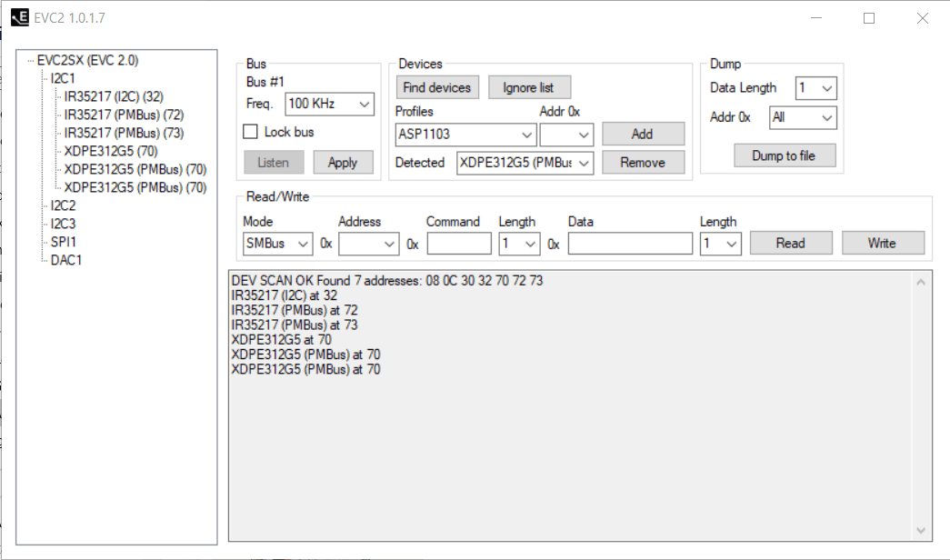Focus the Command input field
Image resolution: width=950 pixels, height=560 pixels.
459,244
